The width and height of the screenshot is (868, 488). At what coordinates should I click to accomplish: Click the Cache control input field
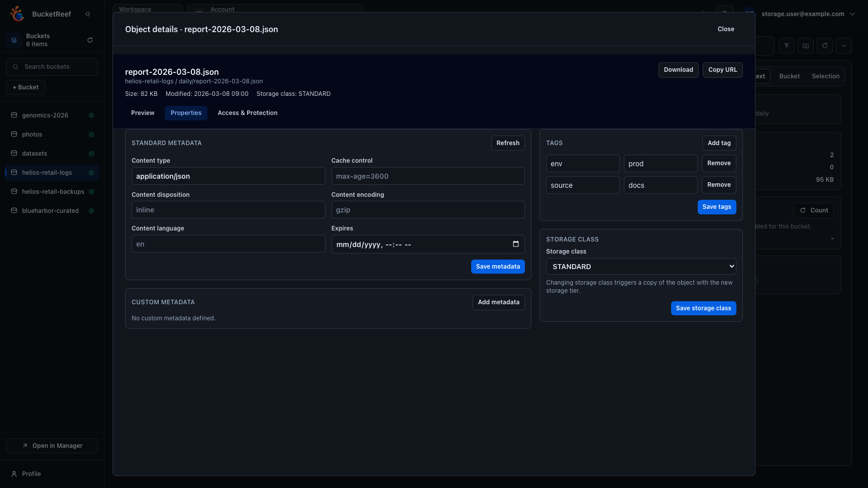428,176
